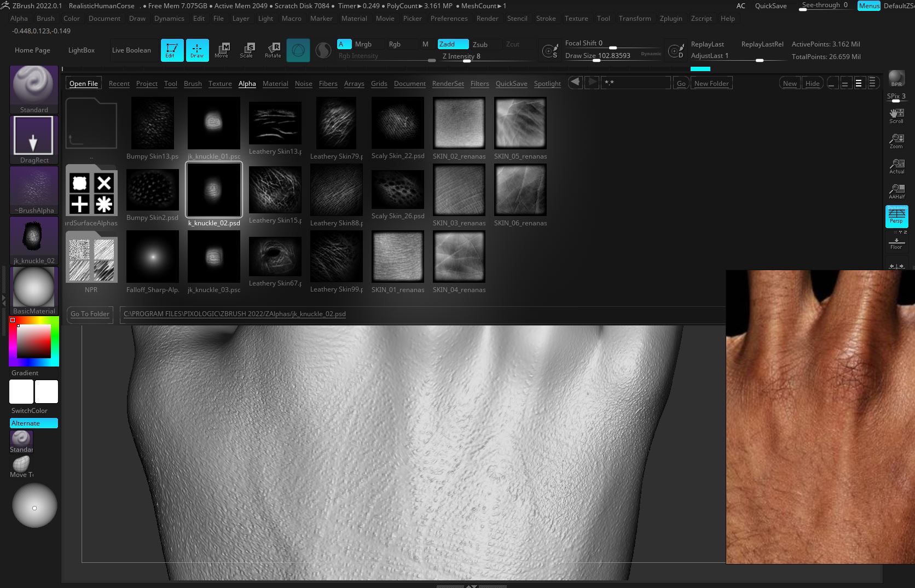Click the BPR render icon on the right
Viewport: 915px width, 588px height.
point(896,78)
